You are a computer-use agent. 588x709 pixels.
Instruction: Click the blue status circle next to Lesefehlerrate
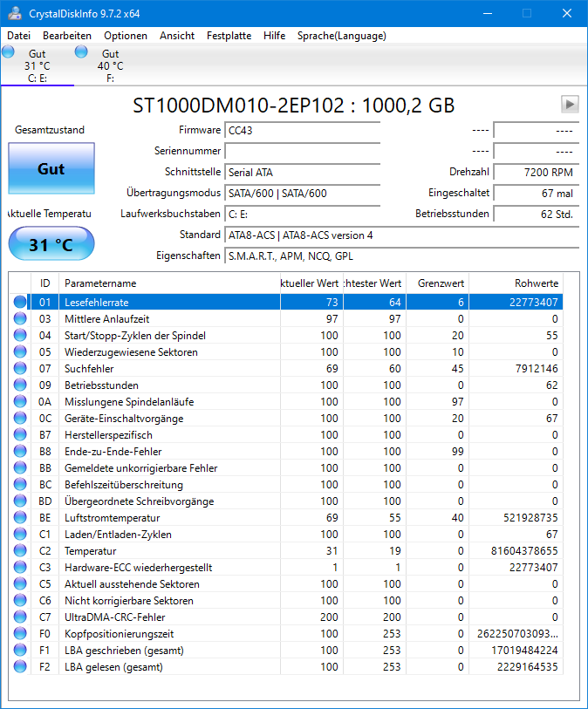[x=22, y=302]
